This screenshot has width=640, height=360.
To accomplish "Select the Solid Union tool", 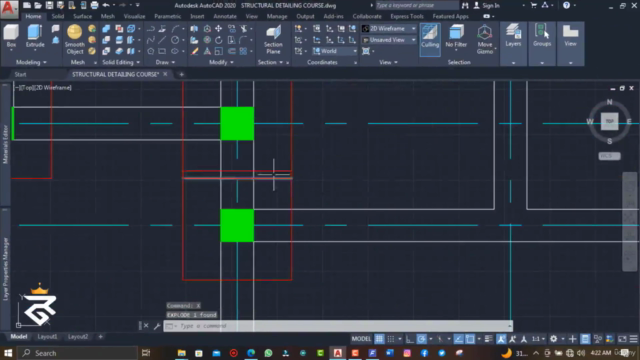I will [106, 29].
